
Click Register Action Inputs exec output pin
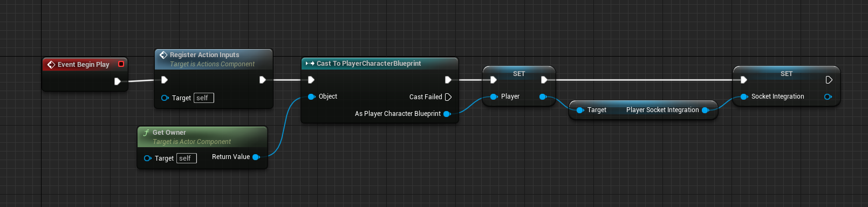pos(262,80)
